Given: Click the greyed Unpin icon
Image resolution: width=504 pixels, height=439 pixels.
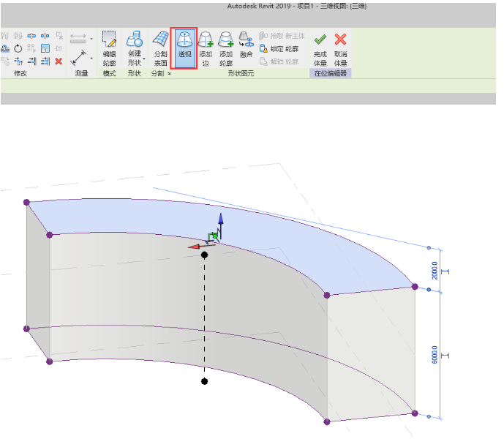Looking at the screenshot, I should pyautogui.click(x=59, y=36).
